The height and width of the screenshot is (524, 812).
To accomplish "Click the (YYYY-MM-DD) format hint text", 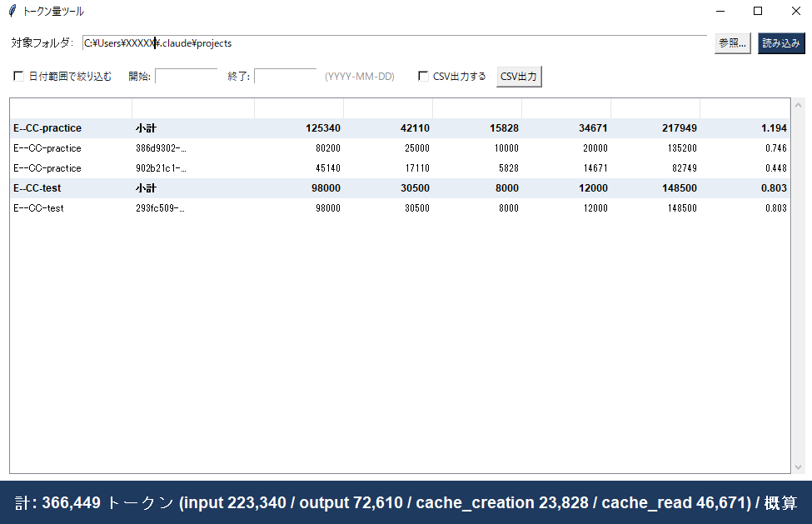I will coord(360,77).
